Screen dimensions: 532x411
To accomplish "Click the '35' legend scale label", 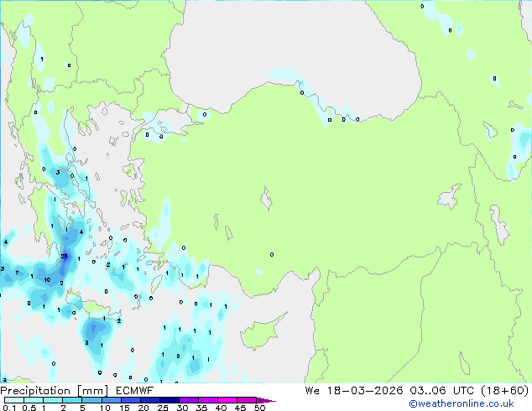I will pyautogui.click(x=201, y=408).
